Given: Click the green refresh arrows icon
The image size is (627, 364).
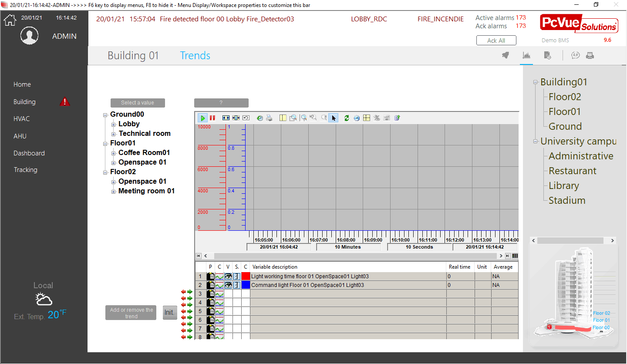Looking at the screenshot, I should (347, 118).
